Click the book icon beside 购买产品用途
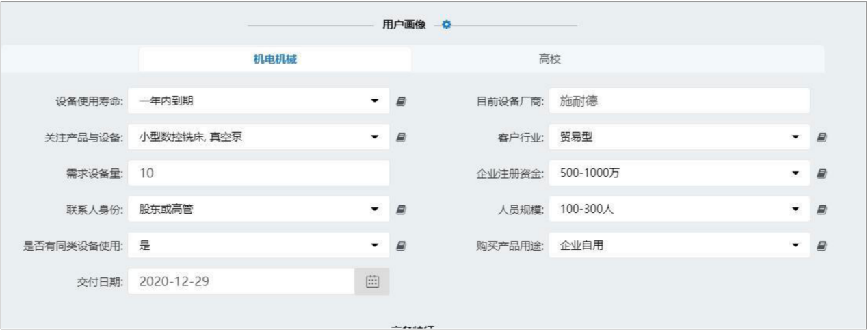Viewport: 868px width, 330px height. click(822, 244)
